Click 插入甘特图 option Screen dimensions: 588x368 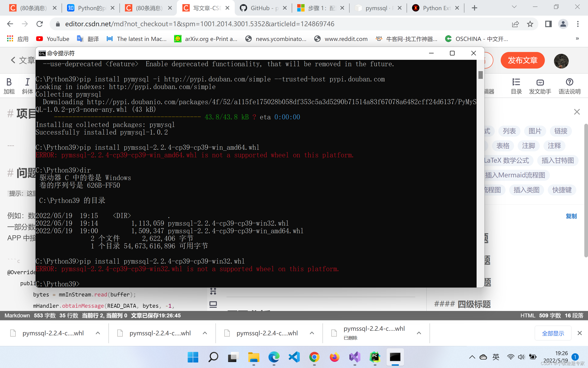558,160
